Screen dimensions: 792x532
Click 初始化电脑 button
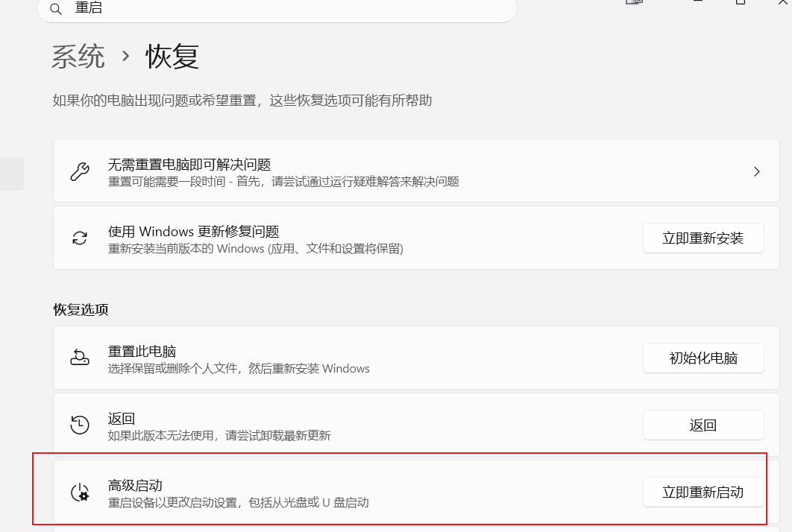(x=703, y=358)
